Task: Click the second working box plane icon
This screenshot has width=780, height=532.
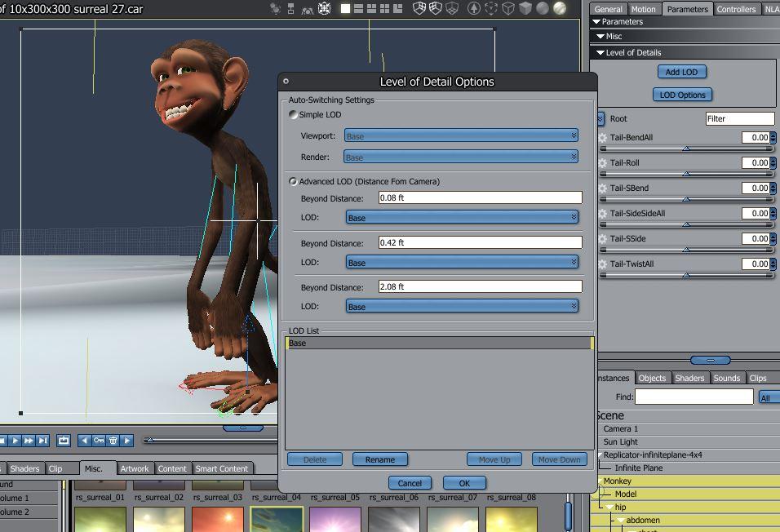Action: [x=436, y=8]
